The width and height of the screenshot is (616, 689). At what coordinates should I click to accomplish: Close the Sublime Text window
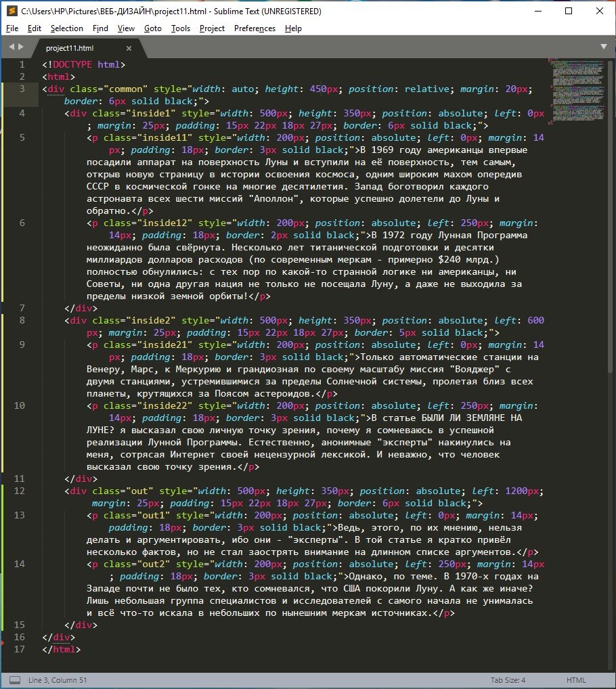pos(599,11)
